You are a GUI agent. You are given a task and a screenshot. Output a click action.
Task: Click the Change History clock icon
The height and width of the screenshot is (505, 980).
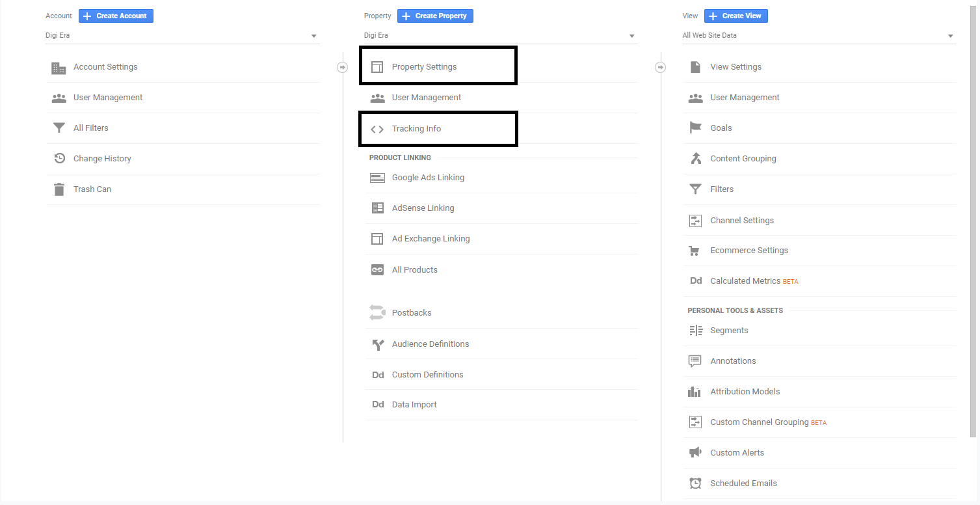coord(59,159)
